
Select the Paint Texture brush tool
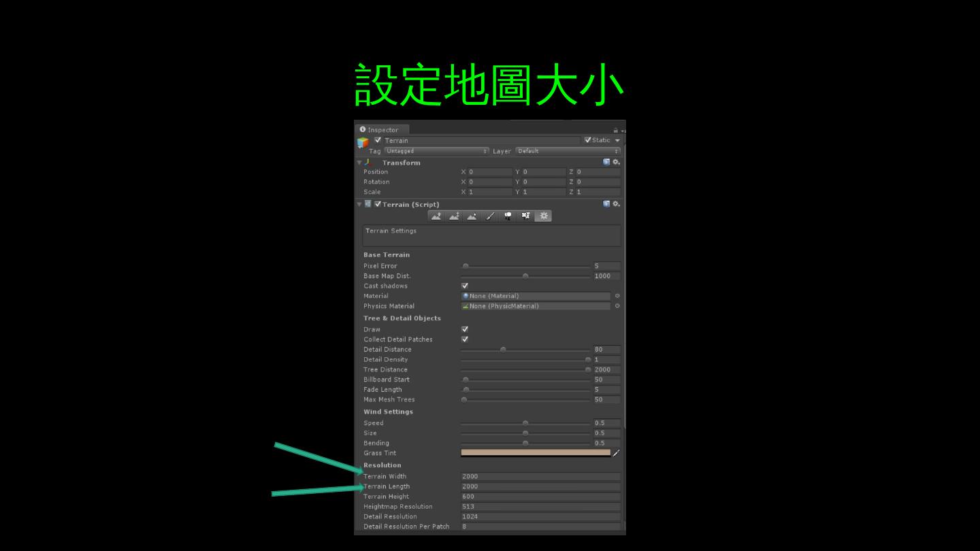(489, 216)
